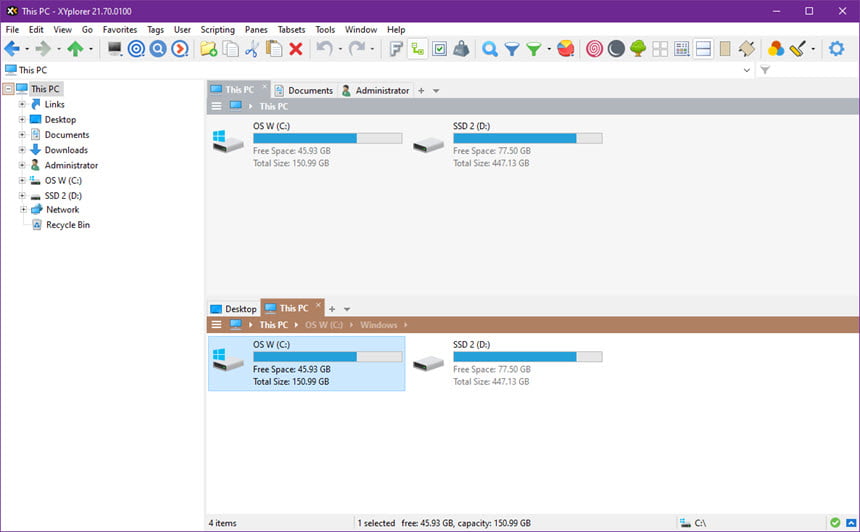Switch to the Administrator tab

click(x=376, y=90)
